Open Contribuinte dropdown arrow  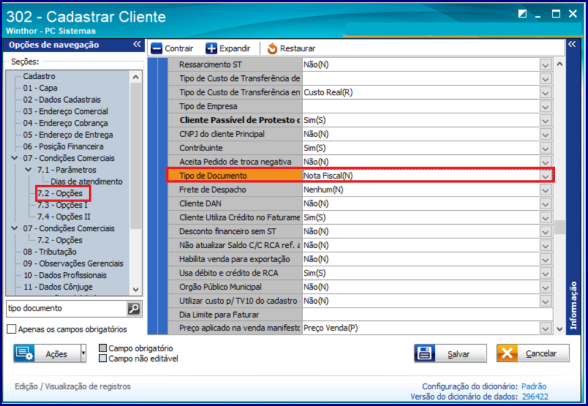point(546,148)
